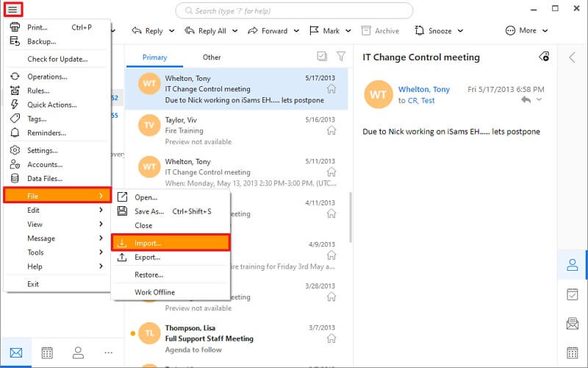
Task: Choose Save As in File submenu
Action: [171, 211]
